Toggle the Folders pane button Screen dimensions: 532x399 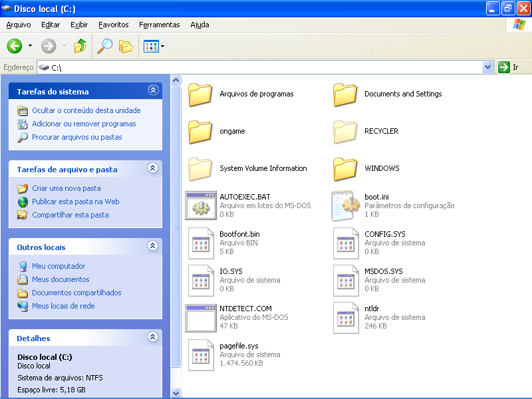(126, 46)
